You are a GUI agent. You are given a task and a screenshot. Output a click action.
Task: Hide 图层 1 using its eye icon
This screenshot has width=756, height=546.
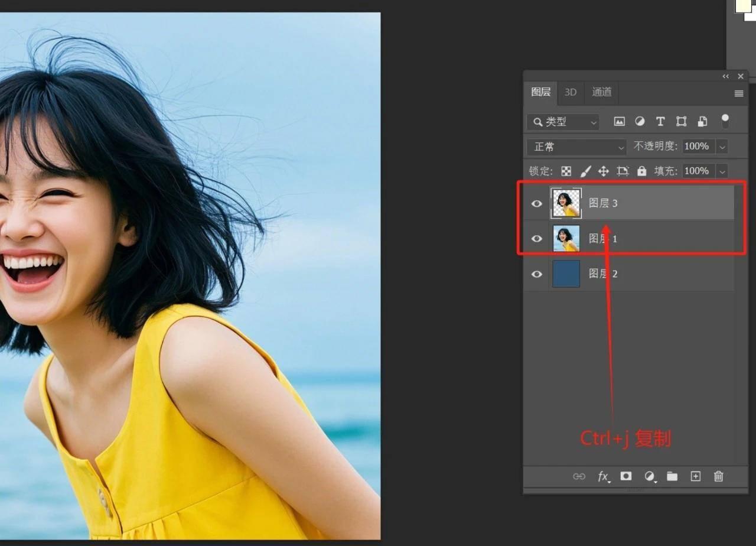[x=536, y=239]
